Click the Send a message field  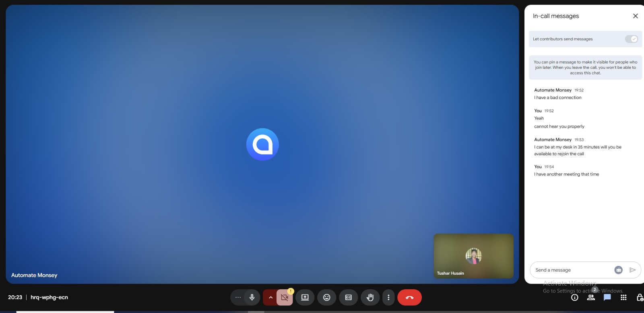(572, 270)
